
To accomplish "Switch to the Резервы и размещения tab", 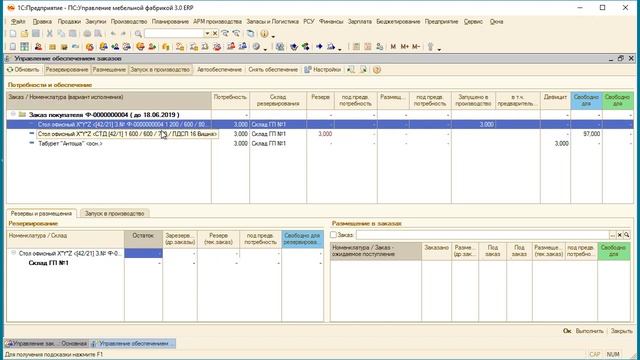I will click(x=41, y=213).
